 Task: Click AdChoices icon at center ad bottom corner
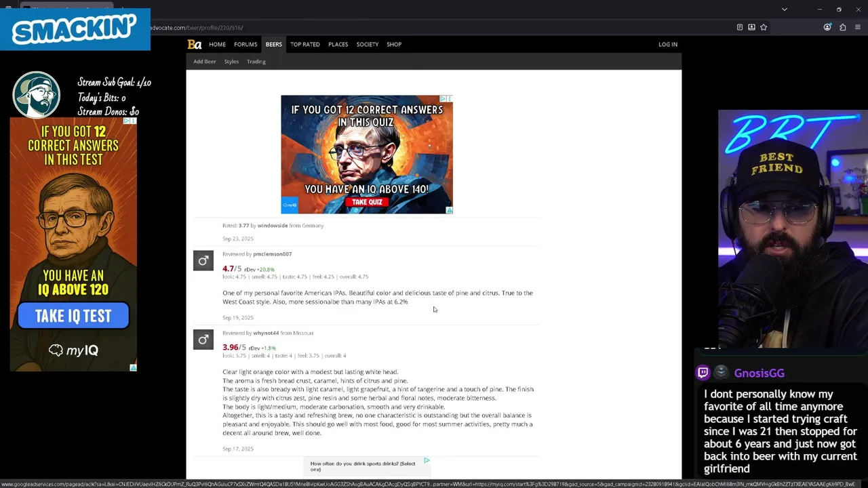click(x=449, y=210)
